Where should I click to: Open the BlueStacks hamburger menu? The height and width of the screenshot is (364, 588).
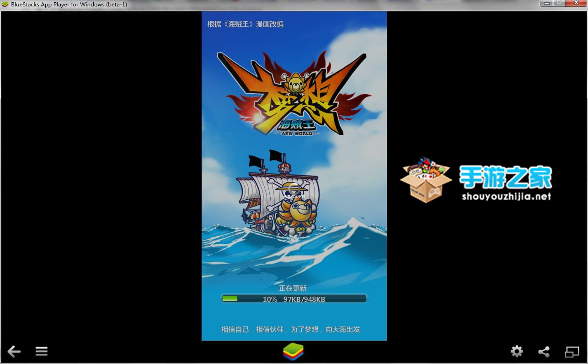tap(42, 351)
